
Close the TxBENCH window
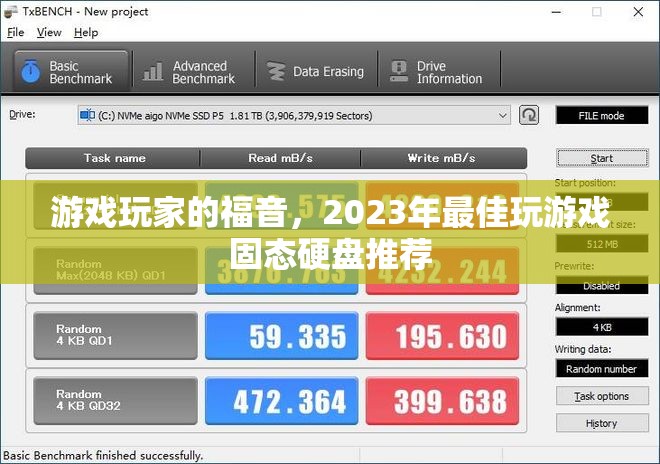click(x=638, y=12)
